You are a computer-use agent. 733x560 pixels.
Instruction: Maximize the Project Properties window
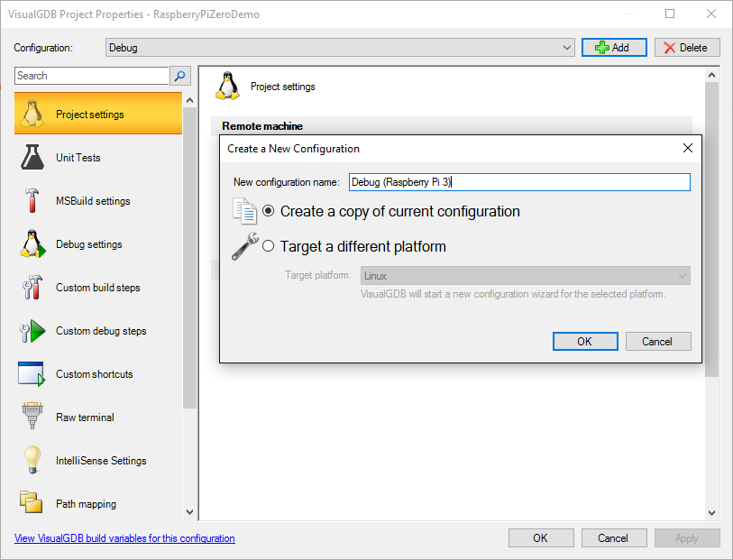click(x=670, y=14)
